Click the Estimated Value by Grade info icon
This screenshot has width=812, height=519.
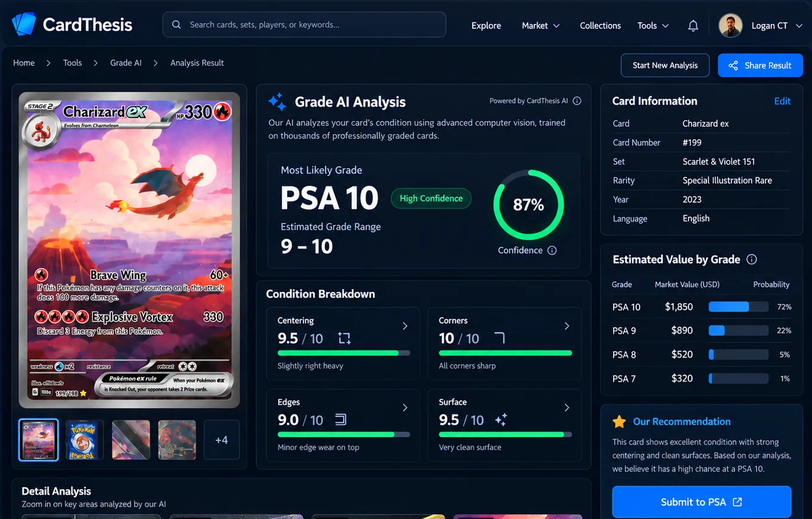752,259
